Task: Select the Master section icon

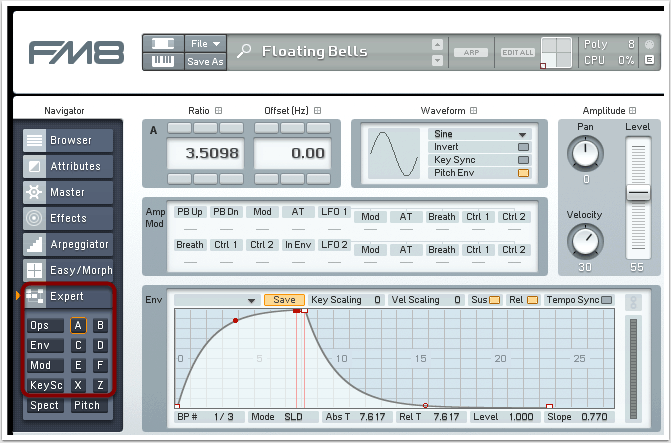Action: coord(34,193)
